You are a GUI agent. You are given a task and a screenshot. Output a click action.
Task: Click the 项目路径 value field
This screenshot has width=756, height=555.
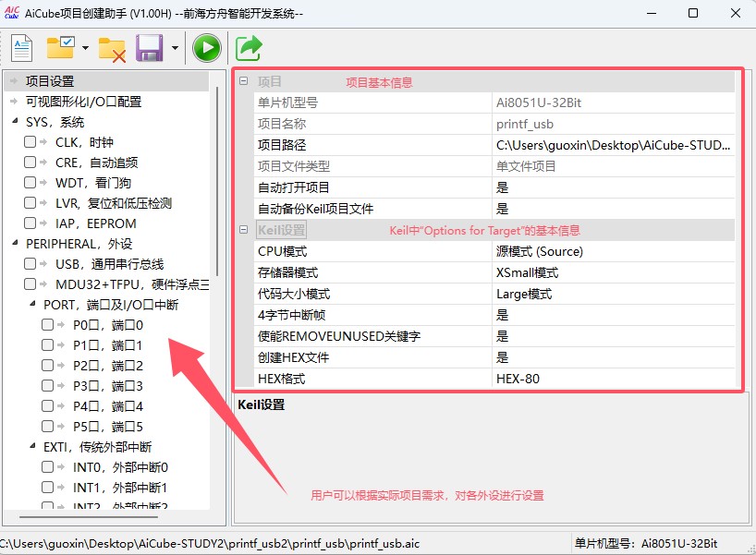[614, 145]
